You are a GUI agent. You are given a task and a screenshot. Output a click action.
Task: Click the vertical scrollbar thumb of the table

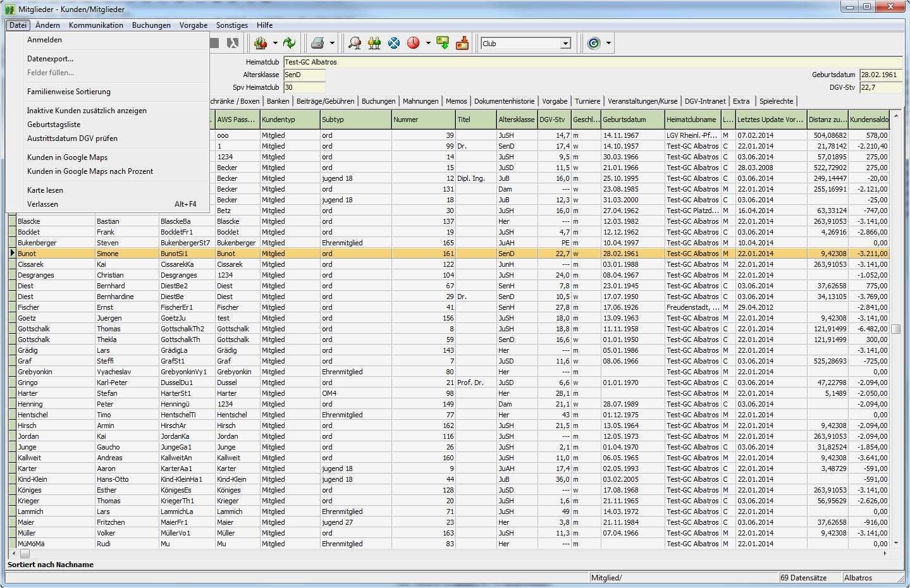pos(895,329)
